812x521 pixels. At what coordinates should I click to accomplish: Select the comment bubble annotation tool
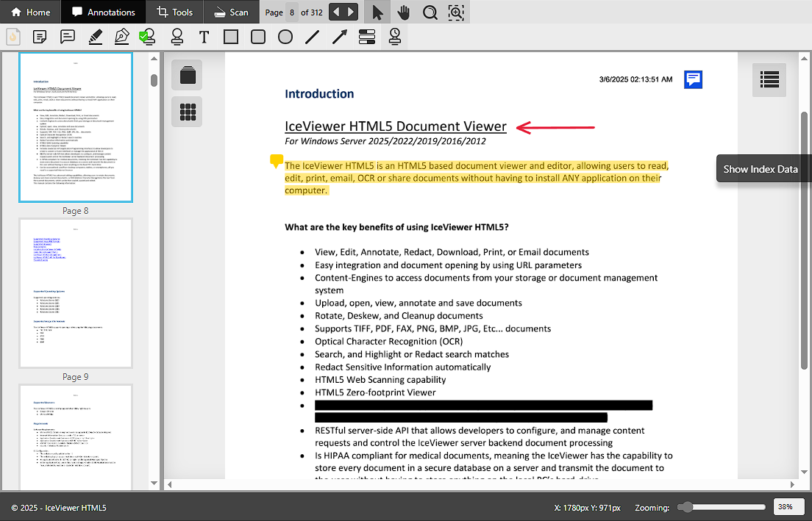point(68,37)
